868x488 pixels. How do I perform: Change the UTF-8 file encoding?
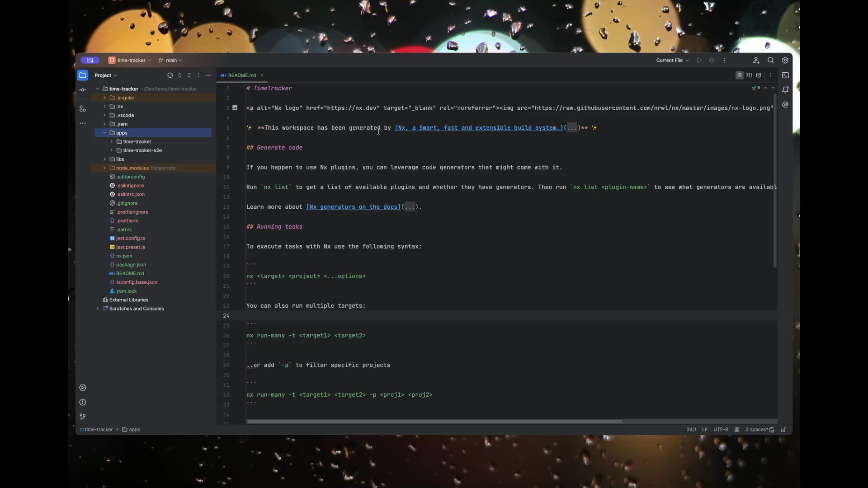pyautogui.click(x=721, y=430)
